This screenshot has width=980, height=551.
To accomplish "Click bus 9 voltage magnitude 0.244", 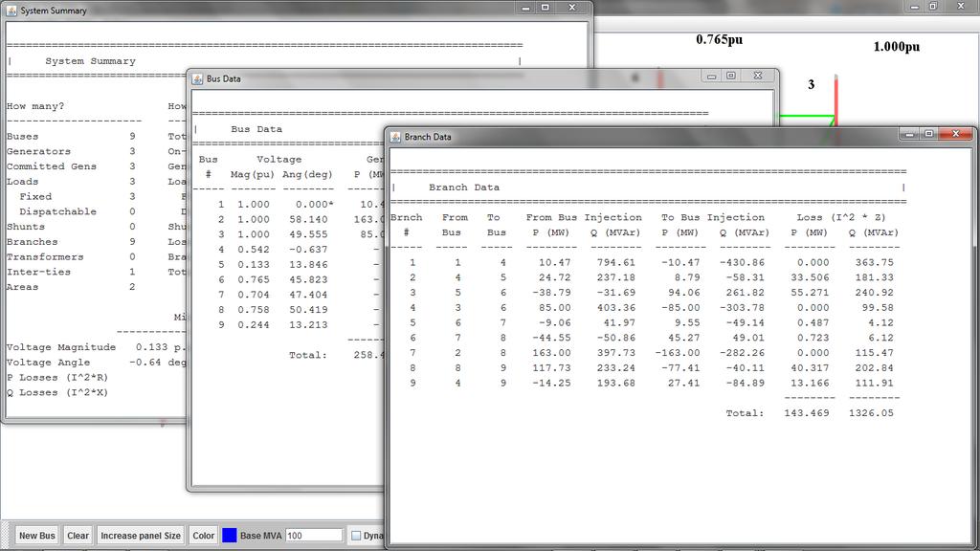I will [253, 325].
